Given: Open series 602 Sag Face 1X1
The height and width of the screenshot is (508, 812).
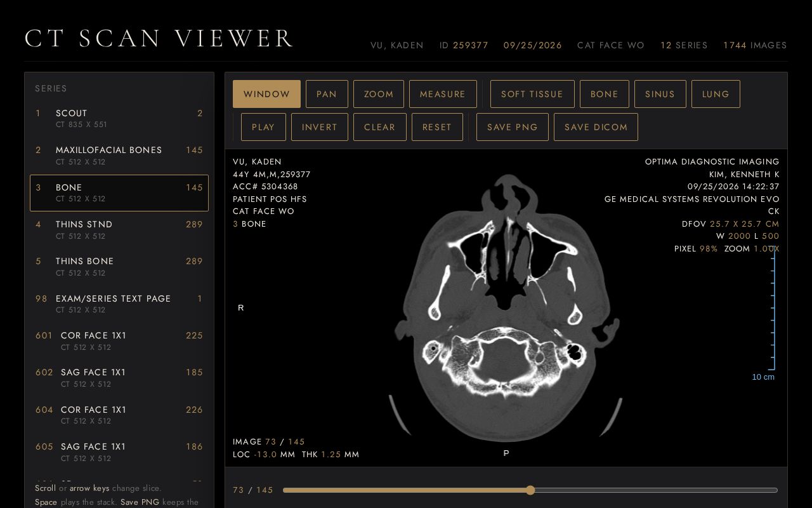Looking at the screenshot, I should (119, 378).
